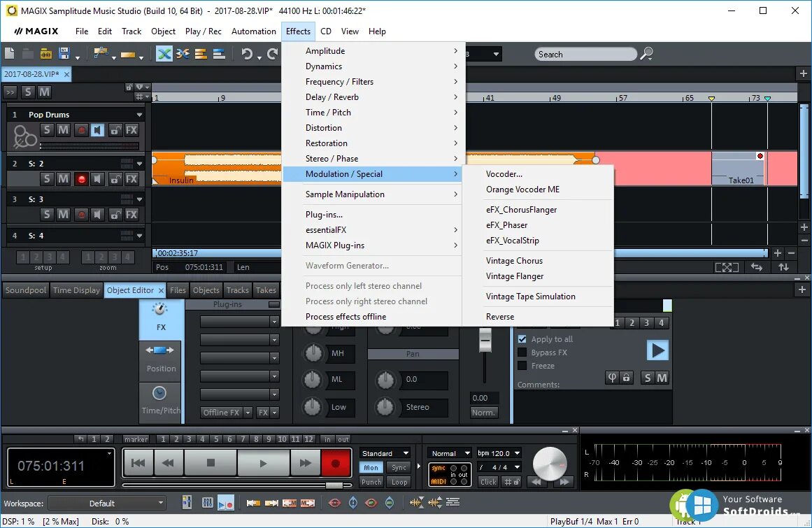The height and width of the screenshot is (528, 812).
Task: Toggle the transport control icon in the bottom toolbar
Action: click(x=226, y=502)
